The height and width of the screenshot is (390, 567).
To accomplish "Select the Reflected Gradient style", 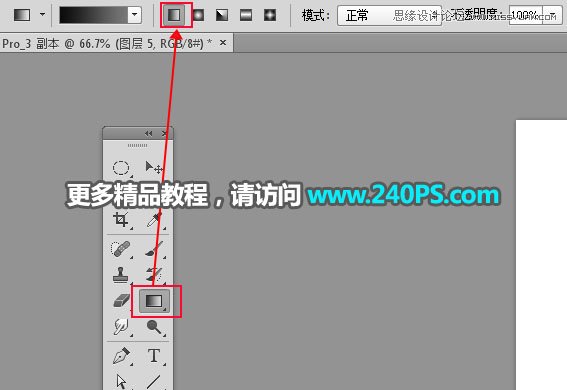I will tap(246, 15).
